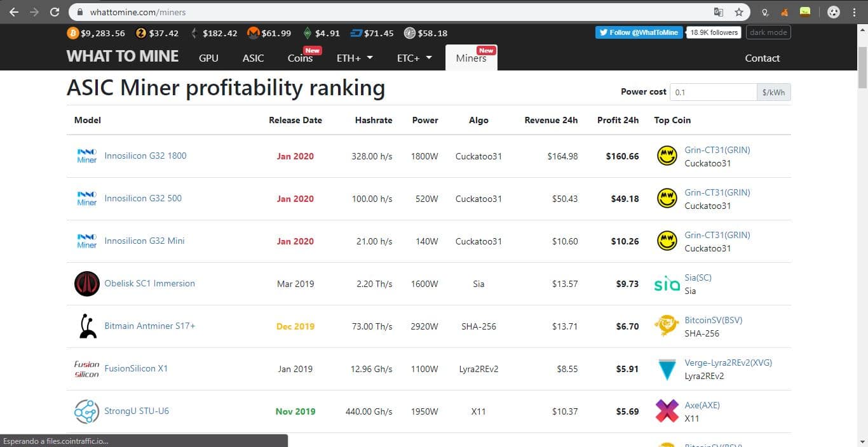Click the BitcoinSV coin icon in S17+ row
This screenshot has width=868, height=447.
[667, 326]
